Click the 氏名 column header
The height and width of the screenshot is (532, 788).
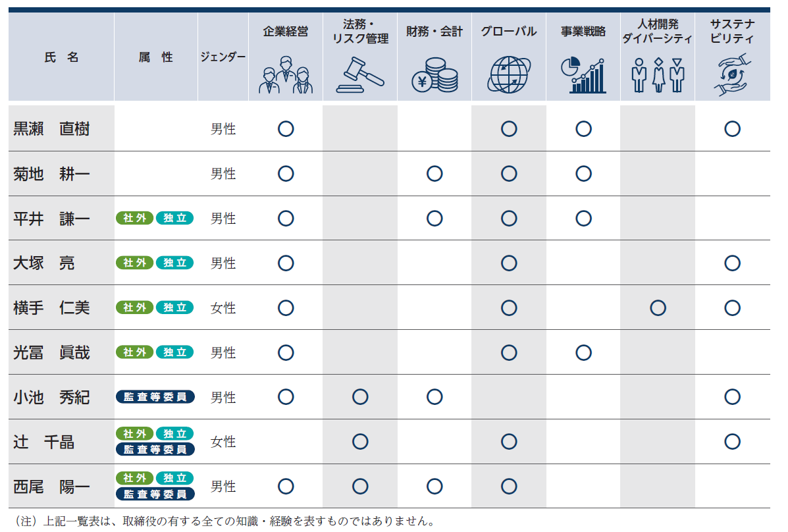61,57
